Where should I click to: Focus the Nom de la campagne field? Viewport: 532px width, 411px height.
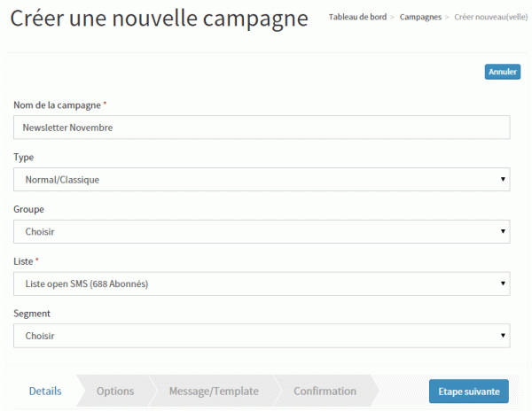(262, 128)
